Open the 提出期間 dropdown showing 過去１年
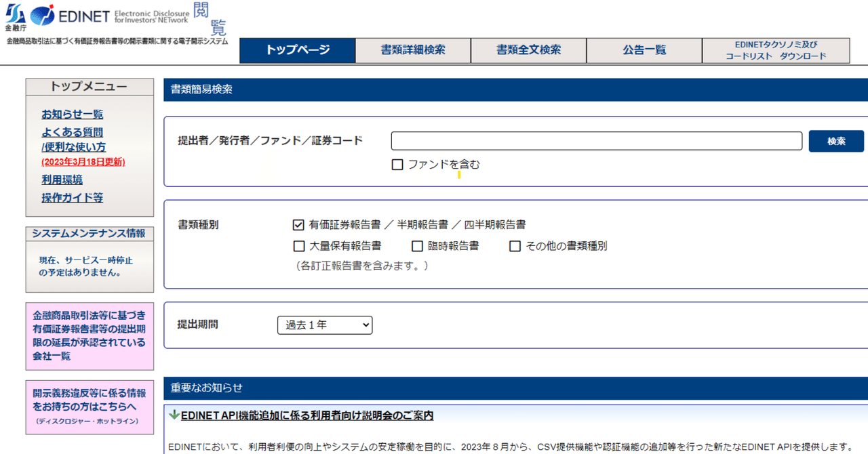Viewport: 868px width, 454px height. coord(324,325)
